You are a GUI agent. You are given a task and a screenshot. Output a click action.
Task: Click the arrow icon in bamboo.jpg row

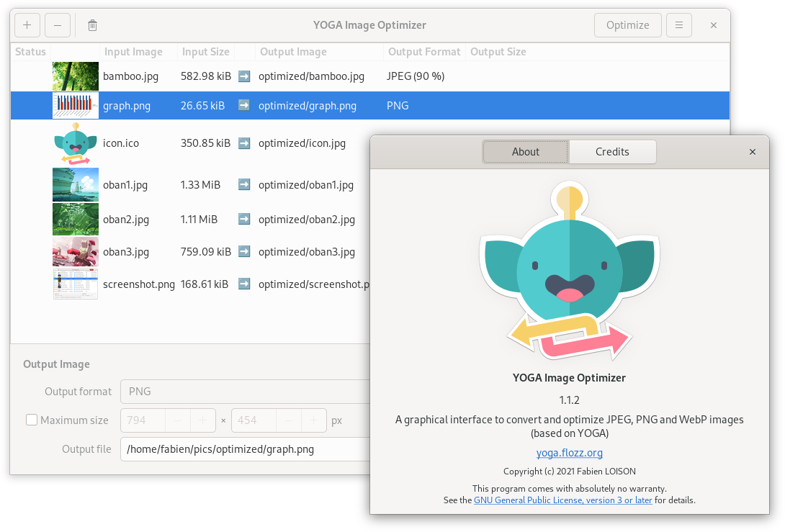(x=244, y=76)
